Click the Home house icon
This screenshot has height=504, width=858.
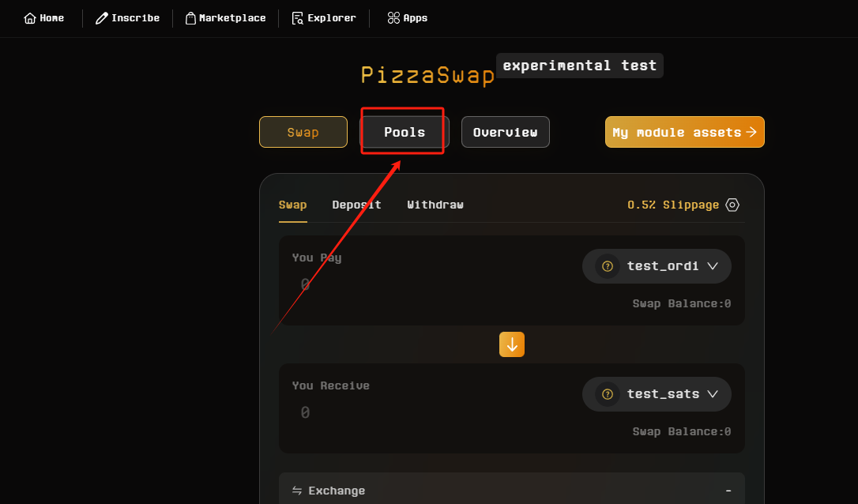pyautogui.click(x=30, y=17)
